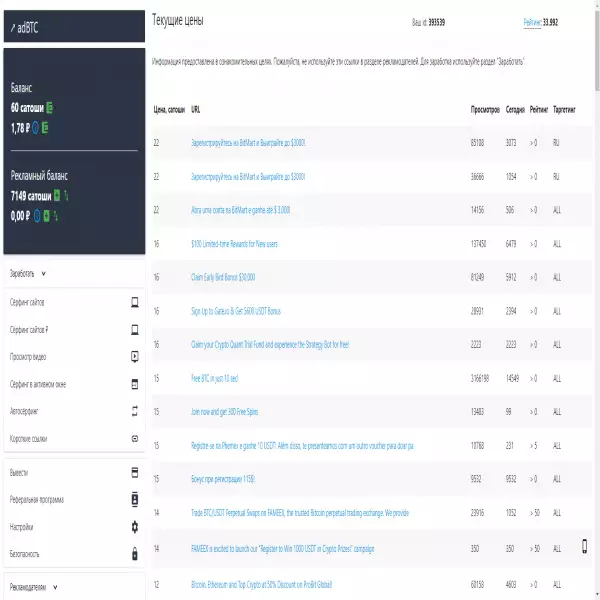Viewport: 600px width, 600px height.
Task: Open the Claim Early Bird Bonus $30,000 link
Action: [x=223, y=277]
